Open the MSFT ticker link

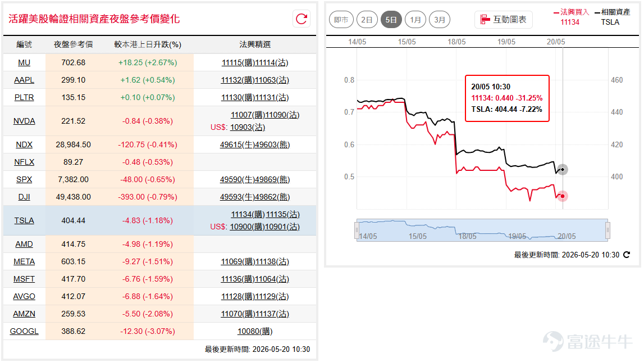[24, 279]
